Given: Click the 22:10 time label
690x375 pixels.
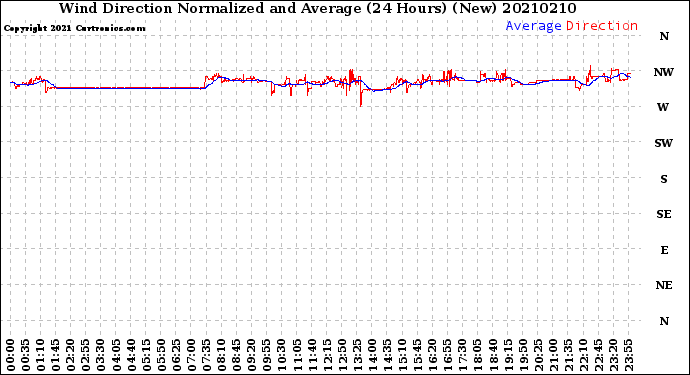Looking at the screenshot, I should (x=583, y=355).
